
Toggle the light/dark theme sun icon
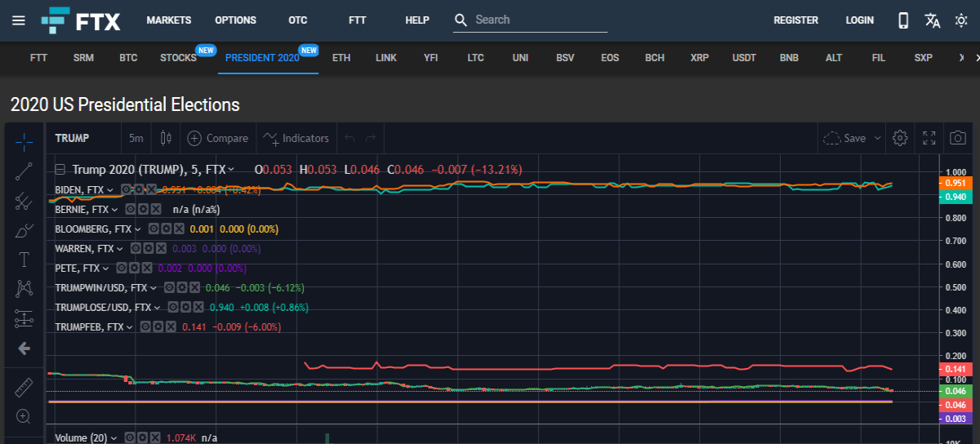tap(961, 20)
